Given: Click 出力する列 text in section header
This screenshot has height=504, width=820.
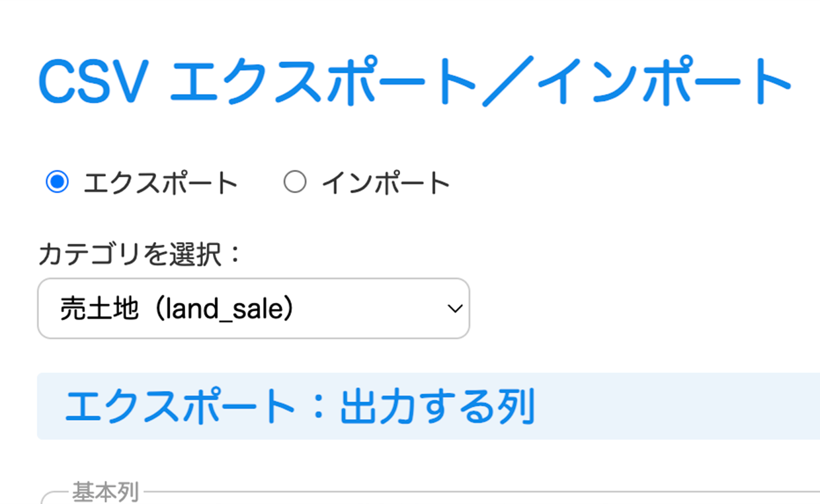Looking at the screenshot, I should [x=436, y=407].
